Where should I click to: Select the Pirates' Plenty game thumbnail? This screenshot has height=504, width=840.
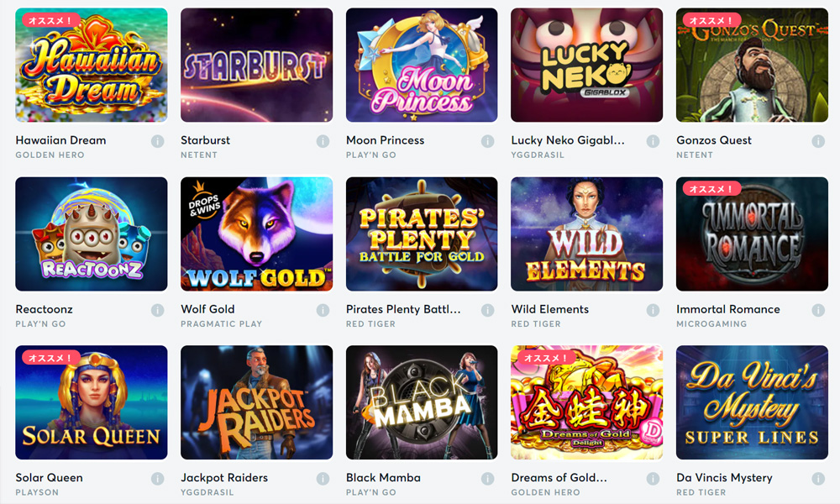click(x=422, y=234)
